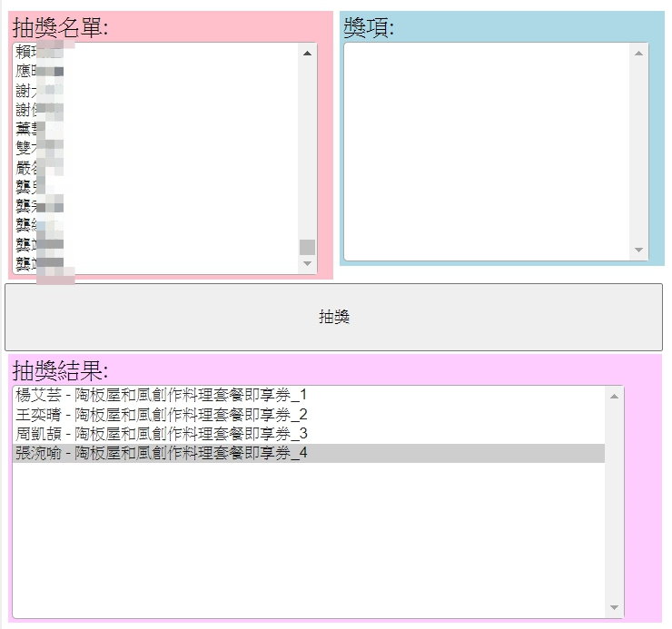This screenshot has height=629, width=672.
Task: Click the 抽獎 draw button
Action: pos(333,317)
